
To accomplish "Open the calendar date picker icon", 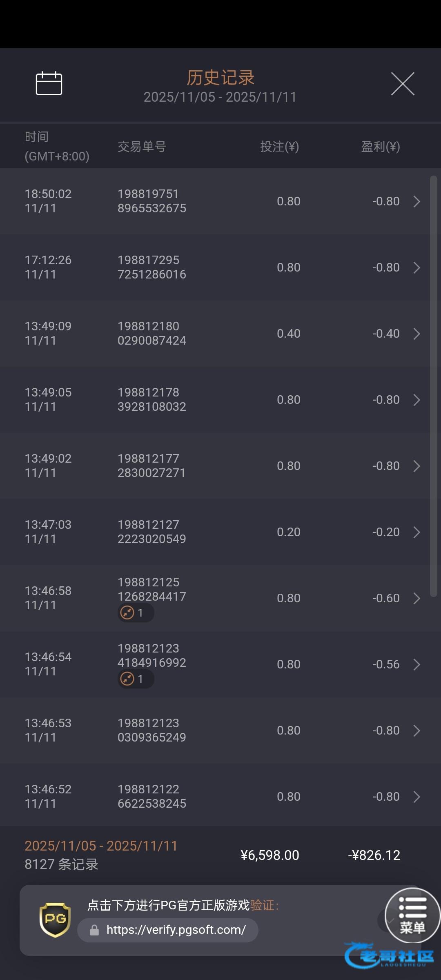I will click(x=49, y=84).
